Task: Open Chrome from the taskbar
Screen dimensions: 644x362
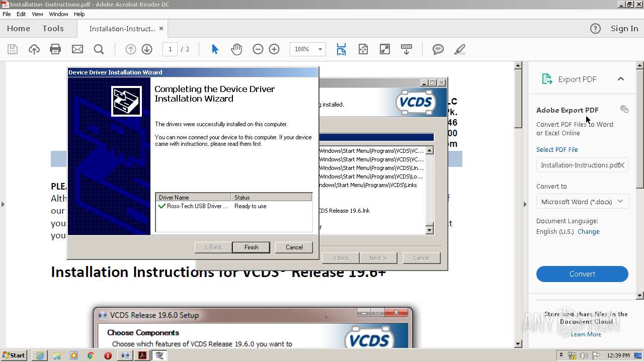Action: click(91, 355)
